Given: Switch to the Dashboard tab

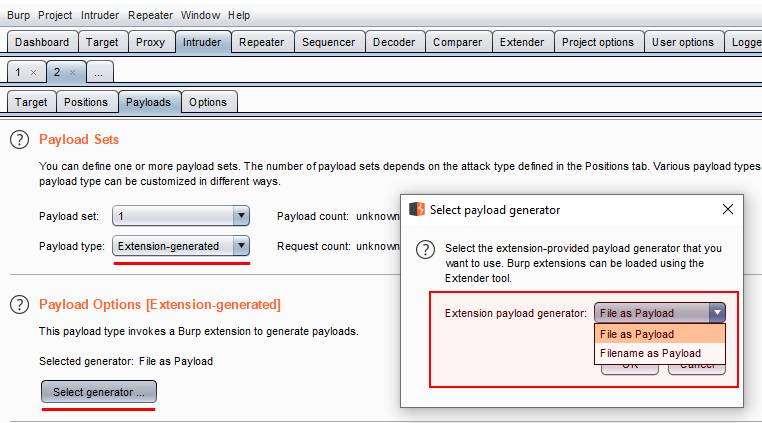Looking at the screenshot, I should [x=42, y=42].
